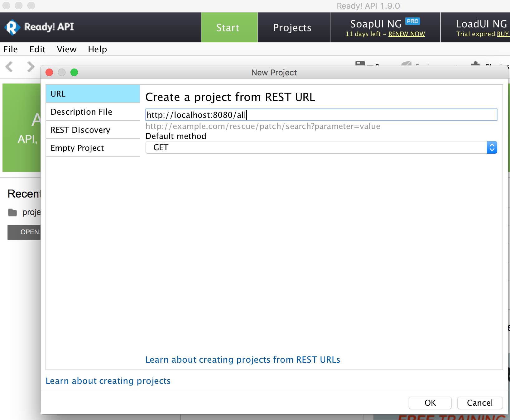Click the forward navigation arrow
This screenshot has width=510, height=420.
pos(30,67)
